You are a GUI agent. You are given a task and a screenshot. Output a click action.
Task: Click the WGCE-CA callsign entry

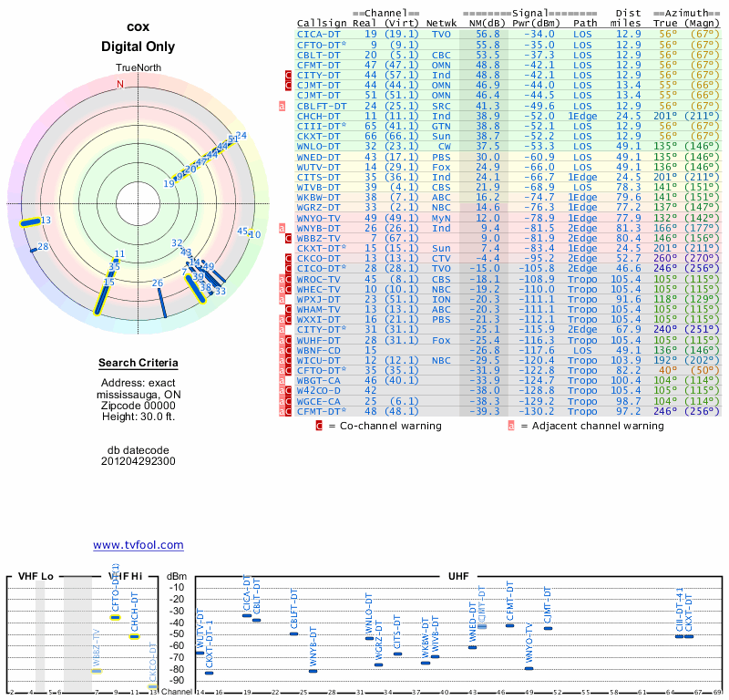tap(321, 400)
